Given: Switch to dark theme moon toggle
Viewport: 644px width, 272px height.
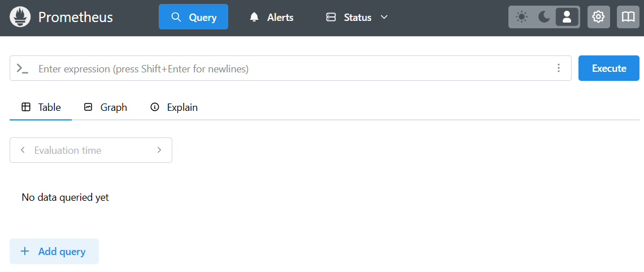Looking at the screenshot, I should tap(544, 17).
